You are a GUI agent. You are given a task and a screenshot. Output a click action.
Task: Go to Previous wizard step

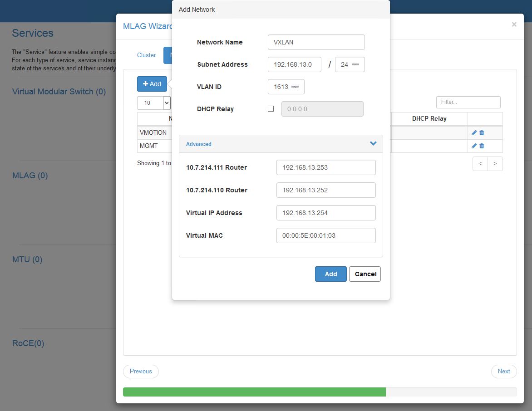pos(141,372)
